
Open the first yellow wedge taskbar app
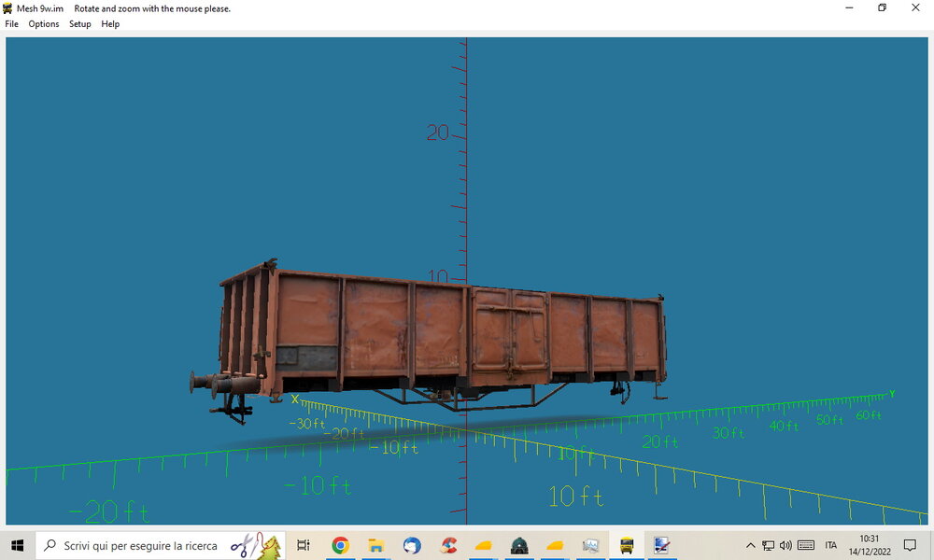[x=483, y=545]
